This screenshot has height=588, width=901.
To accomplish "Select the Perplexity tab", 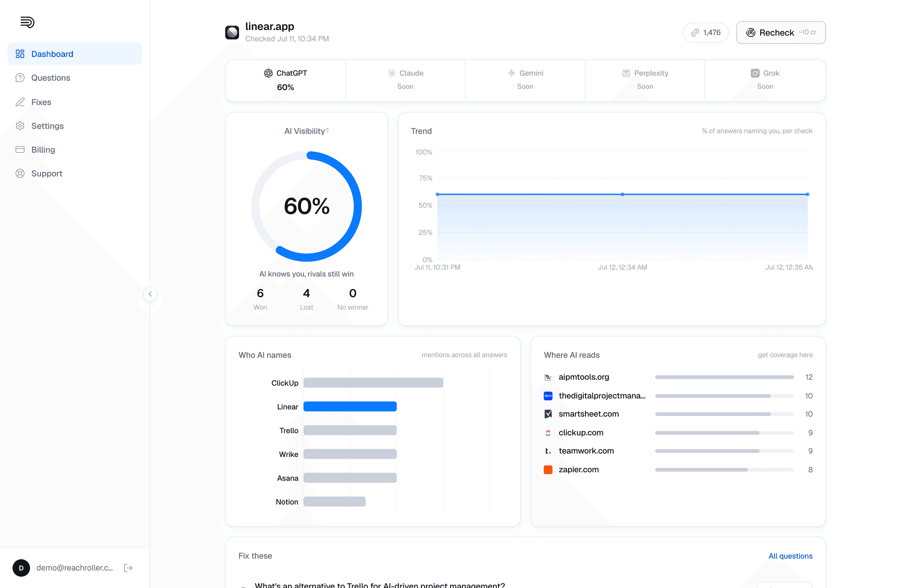I will click(x=645, y=80).
